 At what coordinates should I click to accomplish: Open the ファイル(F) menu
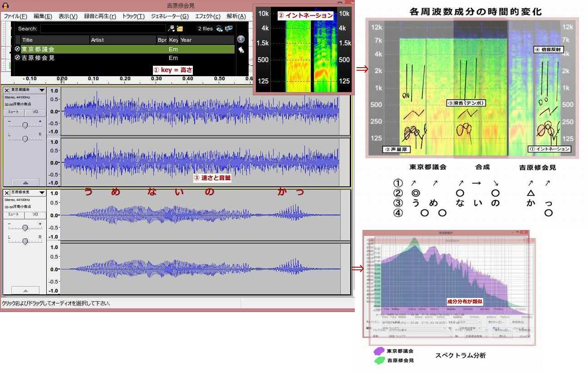pyautogui.click(x=15, y=16)
